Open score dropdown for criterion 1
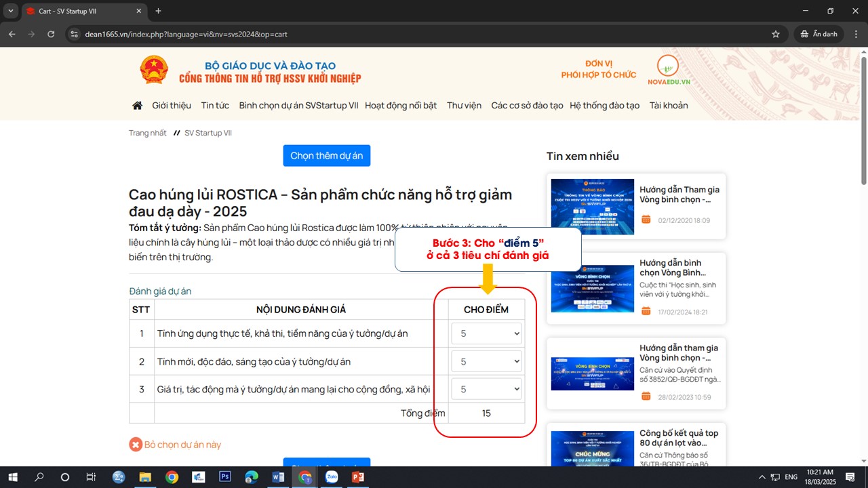868x488 pixels. [486, 333]
